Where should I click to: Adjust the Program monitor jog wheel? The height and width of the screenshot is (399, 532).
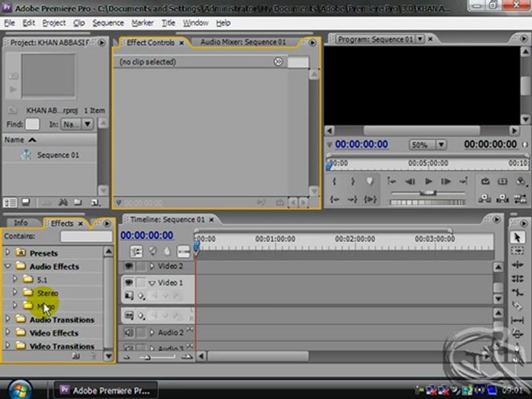tap(427, 203)
